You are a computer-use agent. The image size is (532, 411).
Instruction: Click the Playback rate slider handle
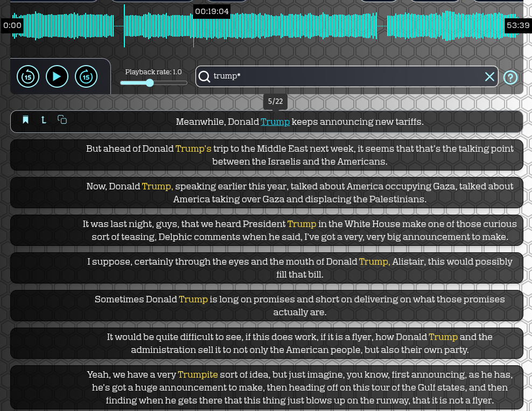click(x=150, y=83)
